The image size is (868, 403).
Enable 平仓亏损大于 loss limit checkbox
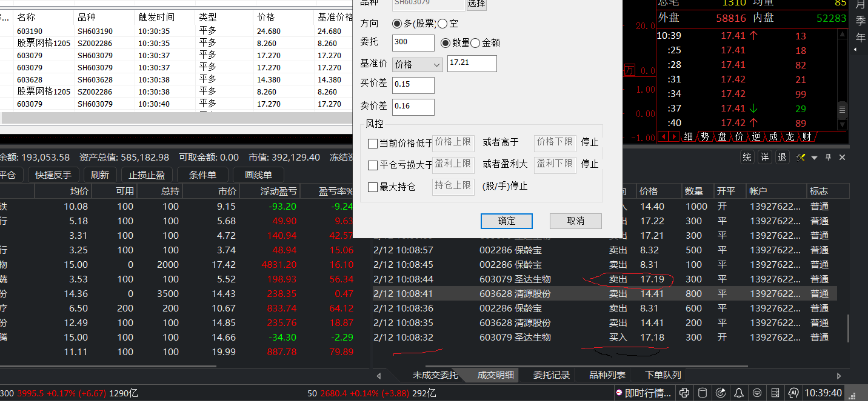373,165
